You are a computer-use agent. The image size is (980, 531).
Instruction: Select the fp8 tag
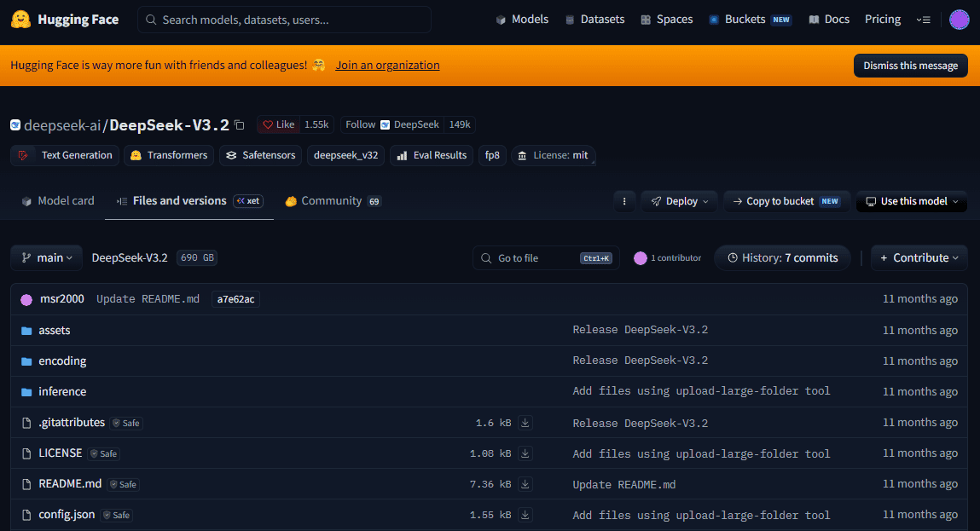(492, 155)
